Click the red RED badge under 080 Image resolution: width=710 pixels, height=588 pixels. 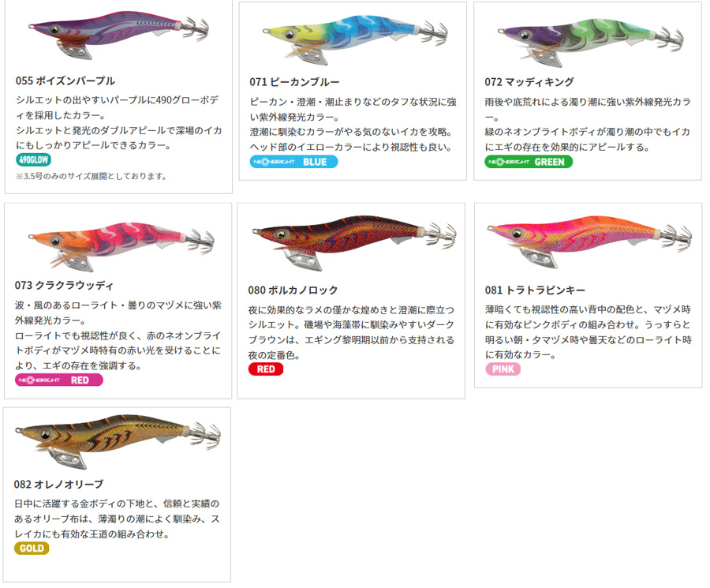pyautogui.click(x=266, y=369)
